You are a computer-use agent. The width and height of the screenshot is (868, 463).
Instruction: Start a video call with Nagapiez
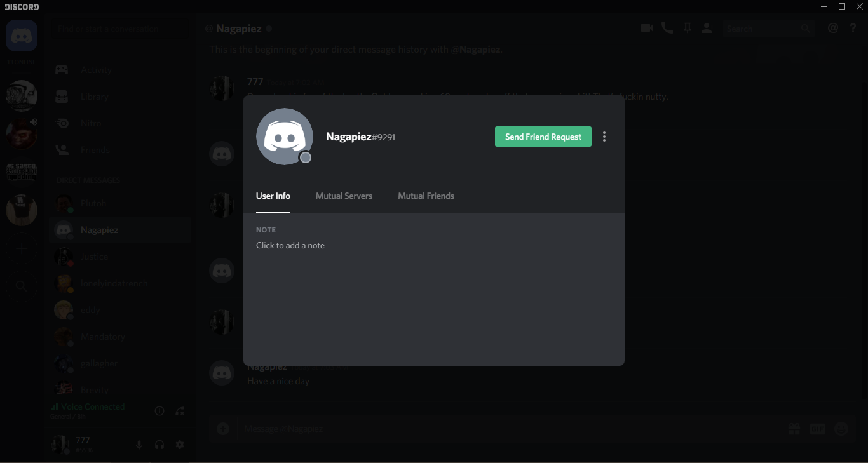point(647,28)
